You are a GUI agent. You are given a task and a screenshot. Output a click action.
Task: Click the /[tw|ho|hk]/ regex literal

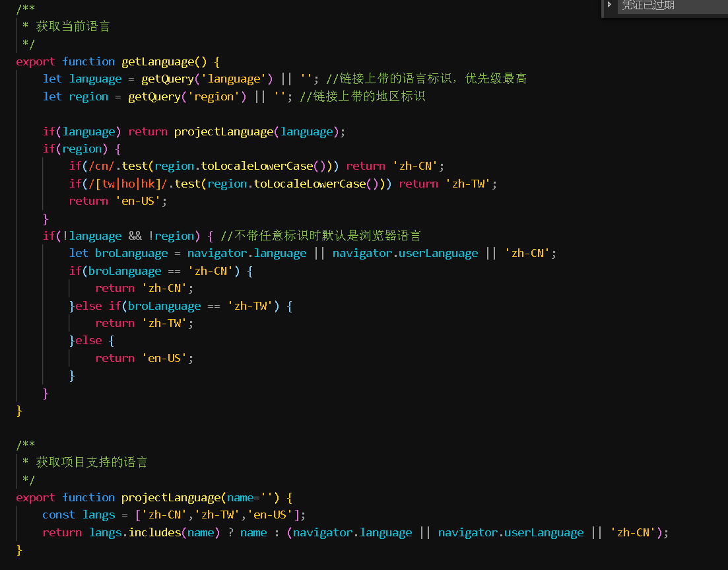click(x=127, y=184)
